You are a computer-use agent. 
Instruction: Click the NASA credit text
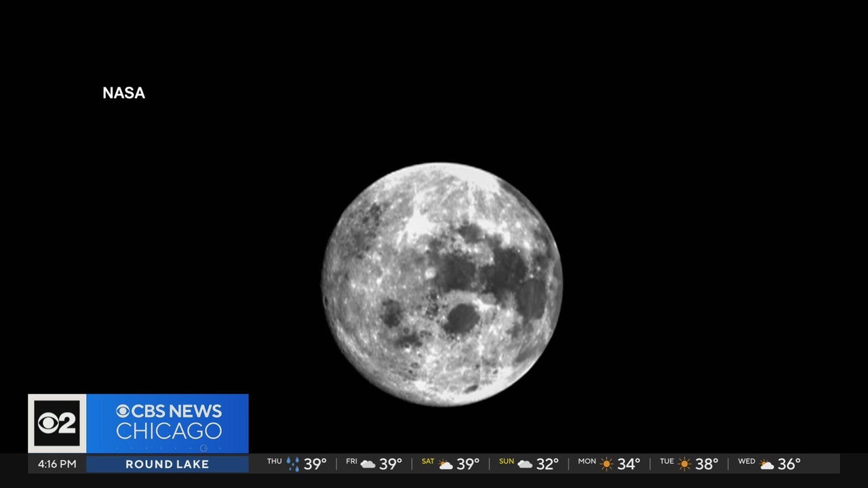[123, 94]
